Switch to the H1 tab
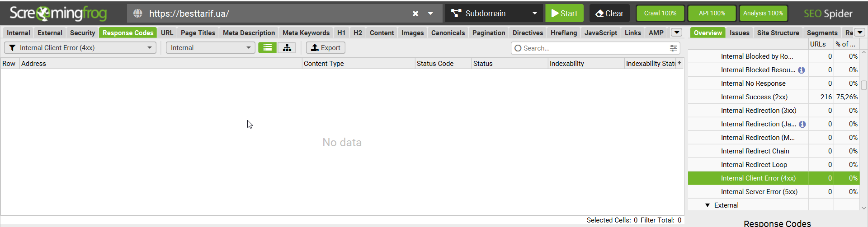Screen dimensions: 868x227 tap(341, 32)
